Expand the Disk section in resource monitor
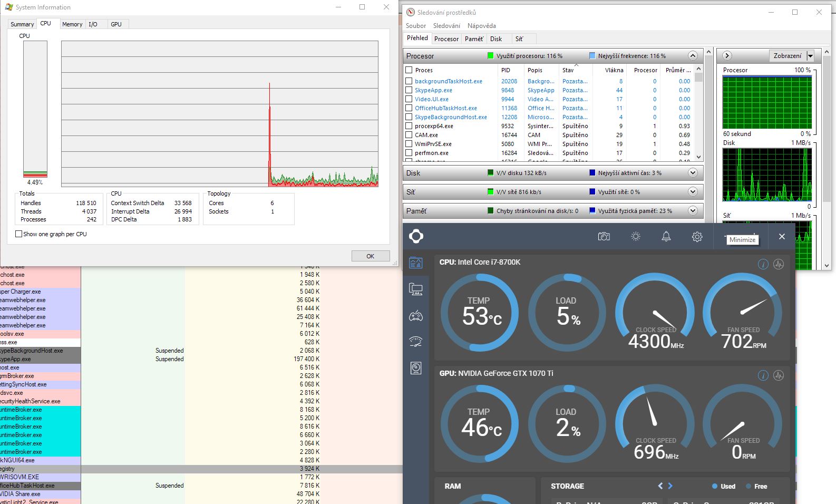836x504 pixels. tap(693, 173)
